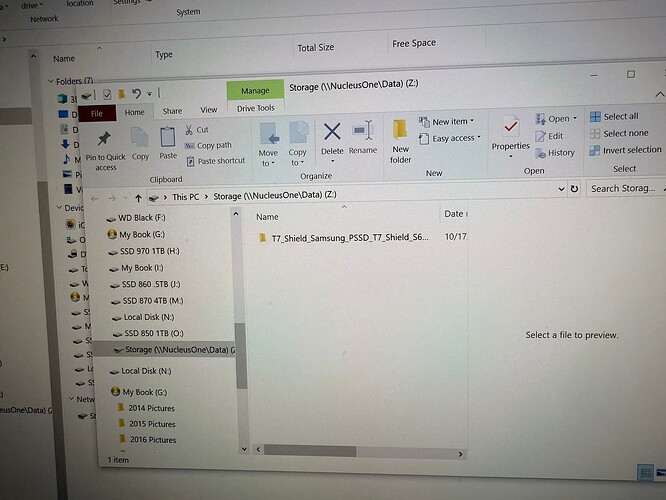Click the Copy ribbon icon
The height and width of the screenshot is (500, 666).
[x=140, y=138]
